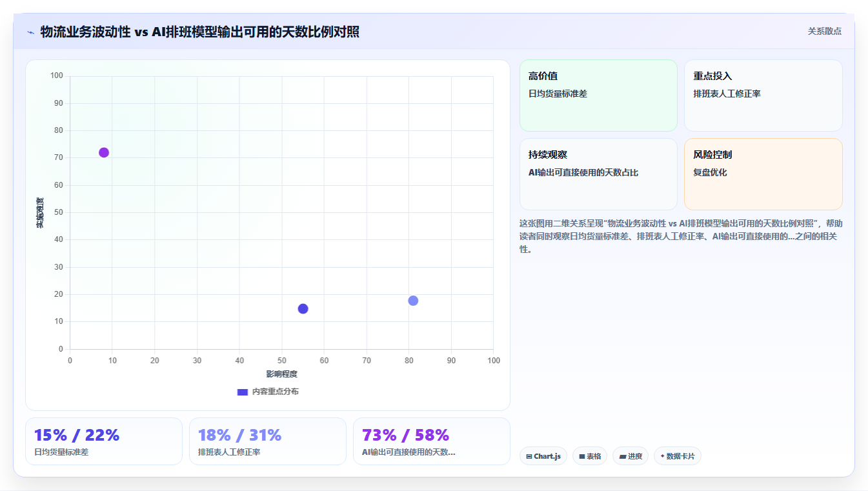The height and width of the screenshot is (491, 868).
Task: Click the 表格 tag
Action: pyautogui.click(x=590, y=456)
